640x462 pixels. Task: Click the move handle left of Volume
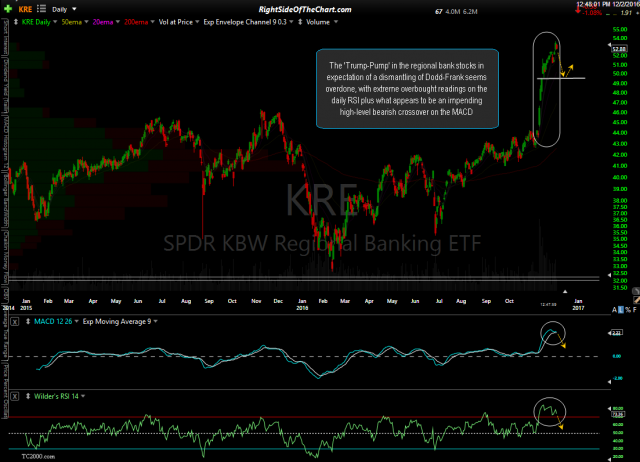pos(300,22)
